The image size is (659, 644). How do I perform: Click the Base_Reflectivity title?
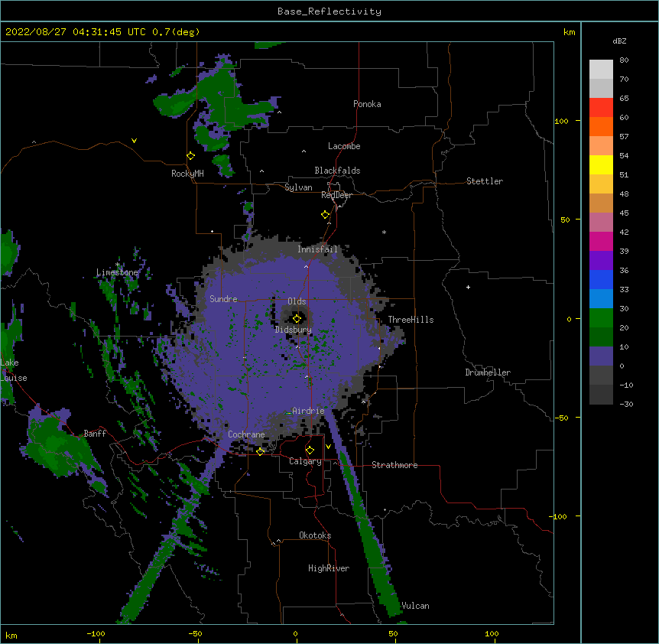tap(329, 11)
